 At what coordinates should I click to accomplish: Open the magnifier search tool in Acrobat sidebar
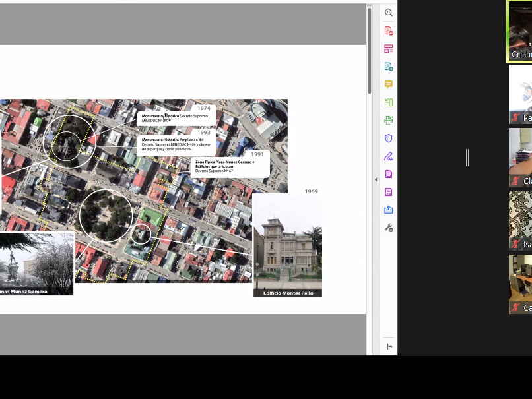389,13
